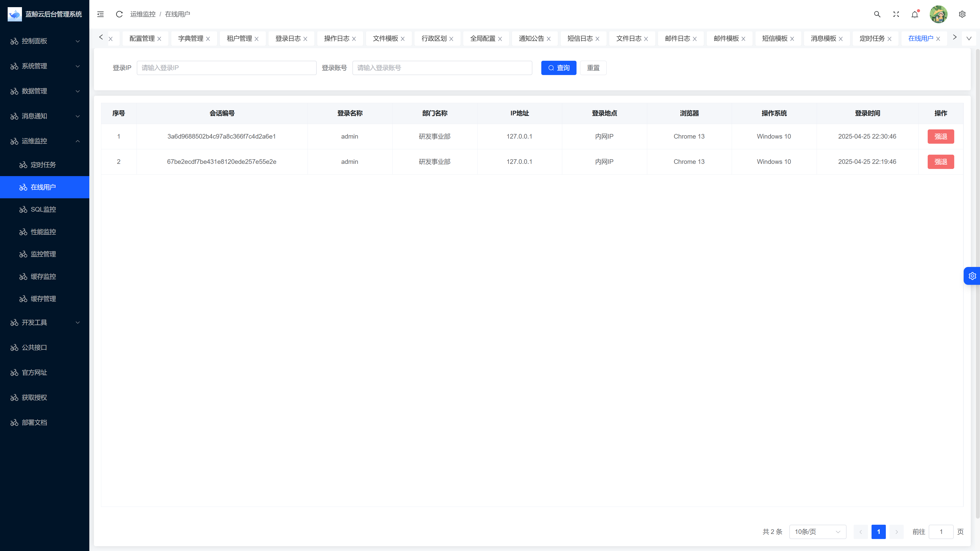Open the floating blue settings gear panel
The height and width of the screenshot is (551, 980).
point(972,276)
